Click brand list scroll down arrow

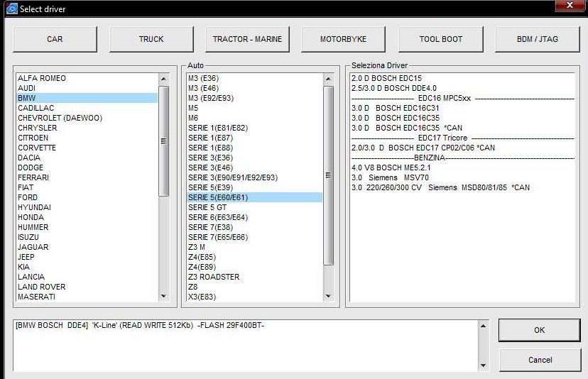163,296
